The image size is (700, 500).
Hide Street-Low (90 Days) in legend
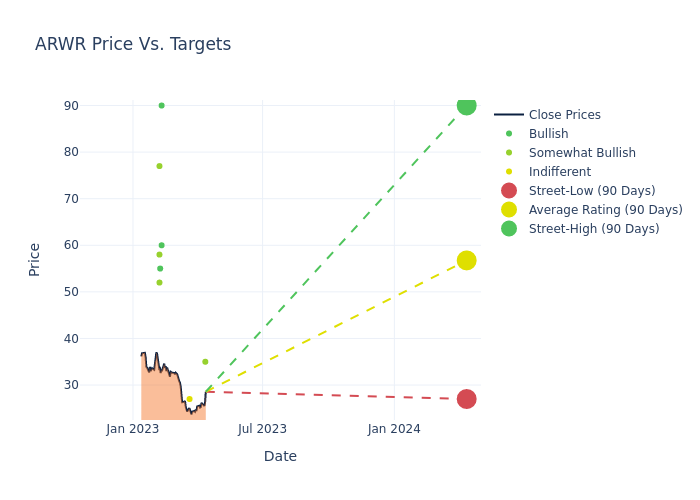click(591, 191)
